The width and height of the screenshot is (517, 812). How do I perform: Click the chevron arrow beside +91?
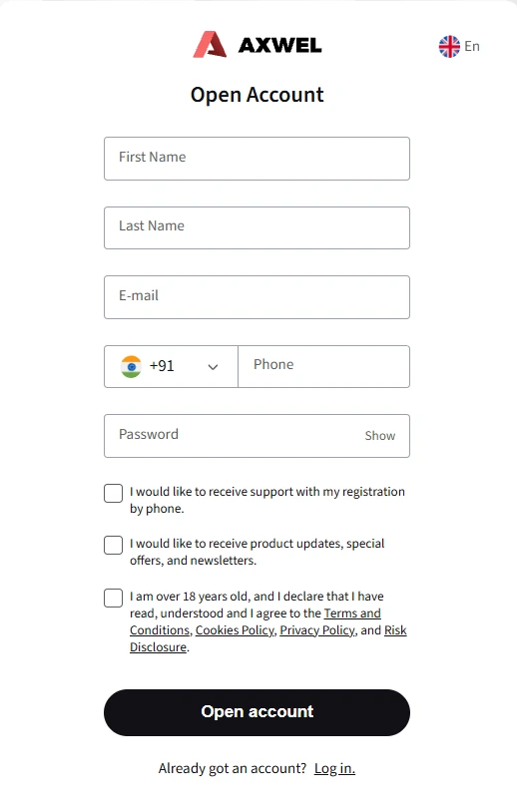(213, 367)
